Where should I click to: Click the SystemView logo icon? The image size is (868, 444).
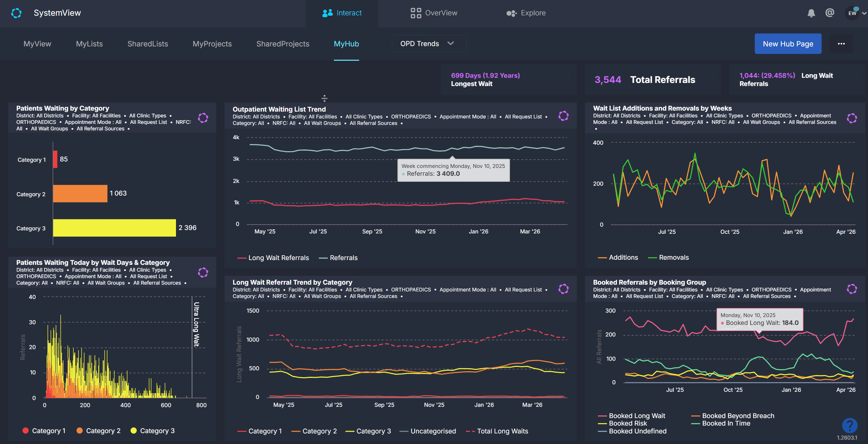click(16, 13)
